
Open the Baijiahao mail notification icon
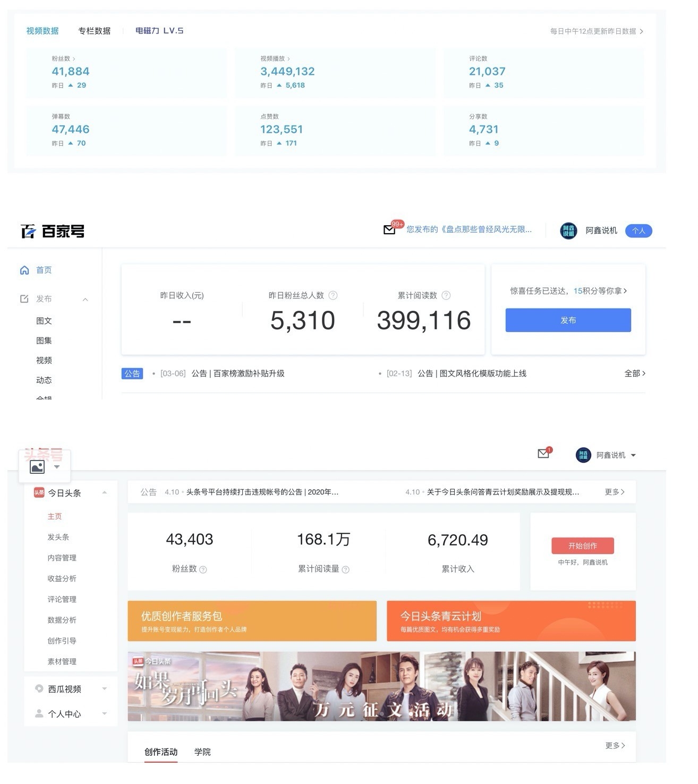(x=389, y=230)
